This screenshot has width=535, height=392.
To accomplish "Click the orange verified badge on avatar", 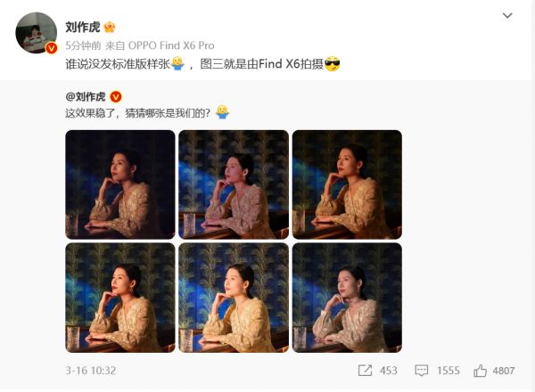I will (x=51, y=48).
